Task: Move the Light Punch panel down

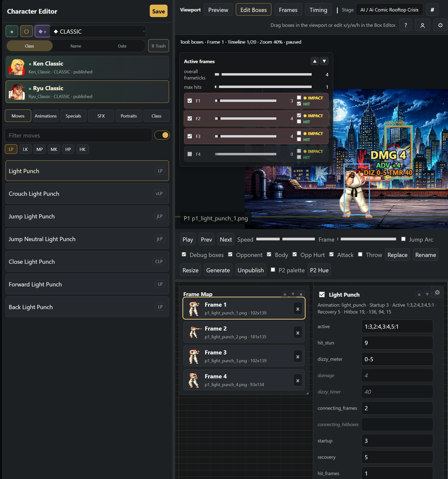Action: coord(427,294)
